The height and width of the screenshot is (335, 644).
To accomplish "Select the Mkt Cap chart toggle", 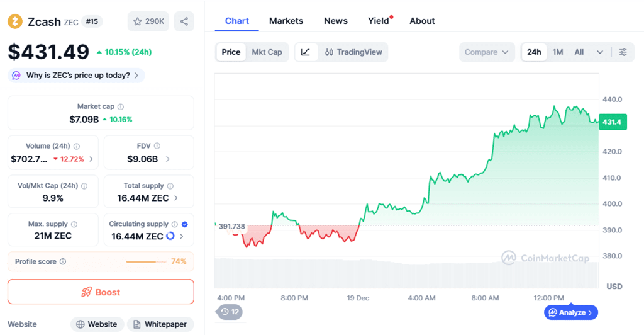I will [x=267, y=52].
